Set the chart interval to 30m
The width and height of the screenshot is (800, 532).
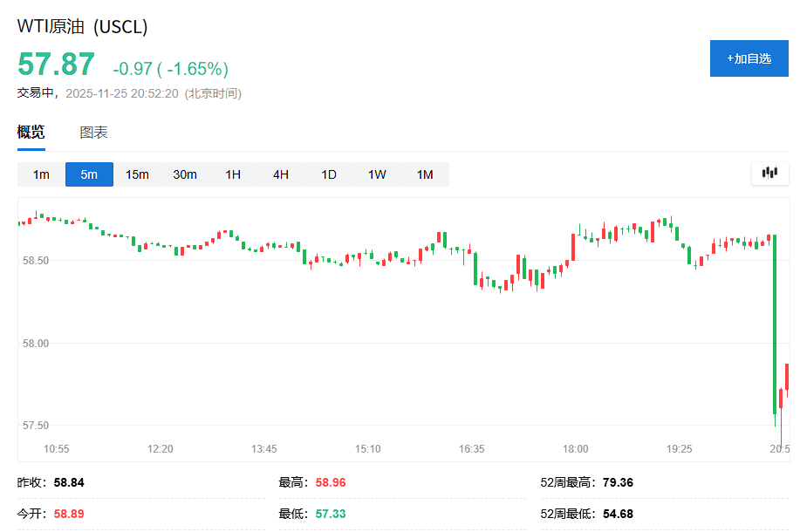click(x=185, y=174)
